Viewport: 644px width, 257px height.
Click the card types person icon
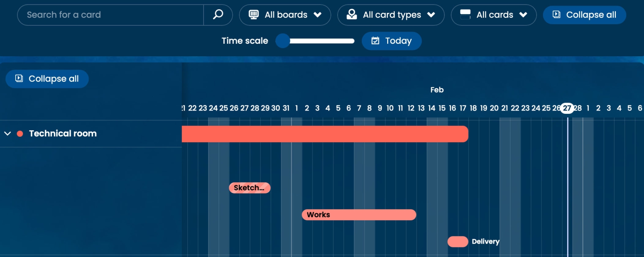[352, 15]
